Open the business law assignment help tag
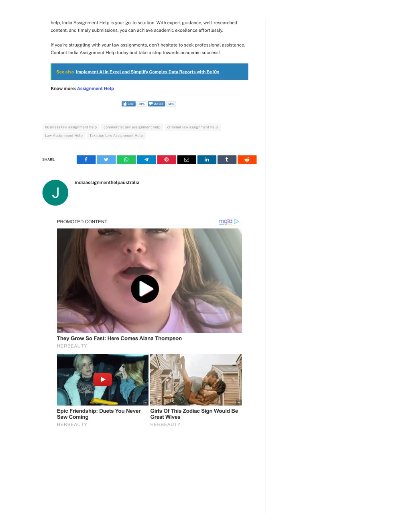Screen dimensions: 411x532 71,127
